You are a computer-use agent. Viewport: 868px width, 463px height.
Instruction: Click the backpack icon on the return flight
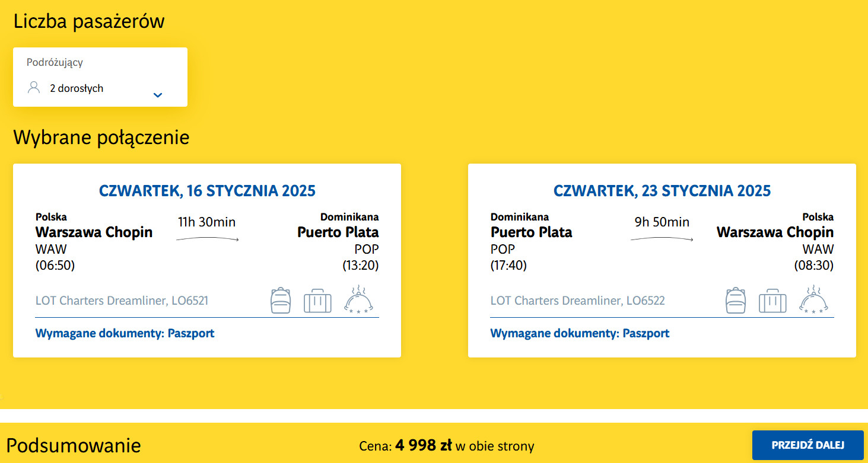point(736,301)
